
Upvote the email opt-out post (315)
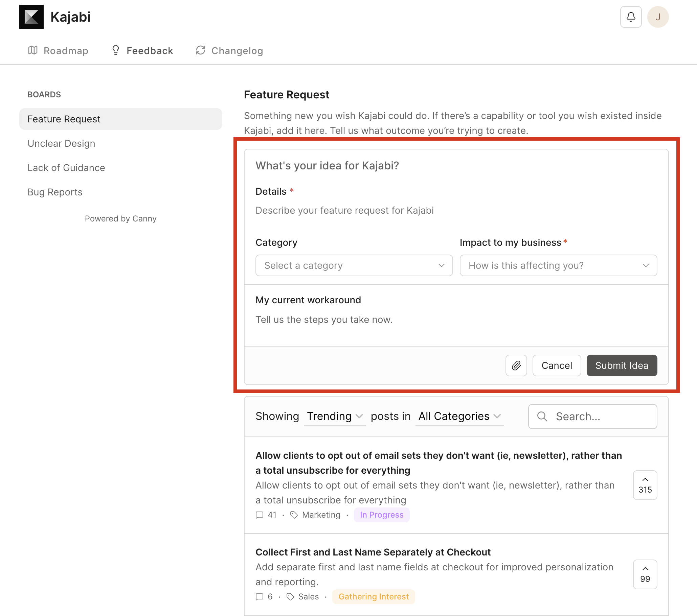tap(645, 485)
